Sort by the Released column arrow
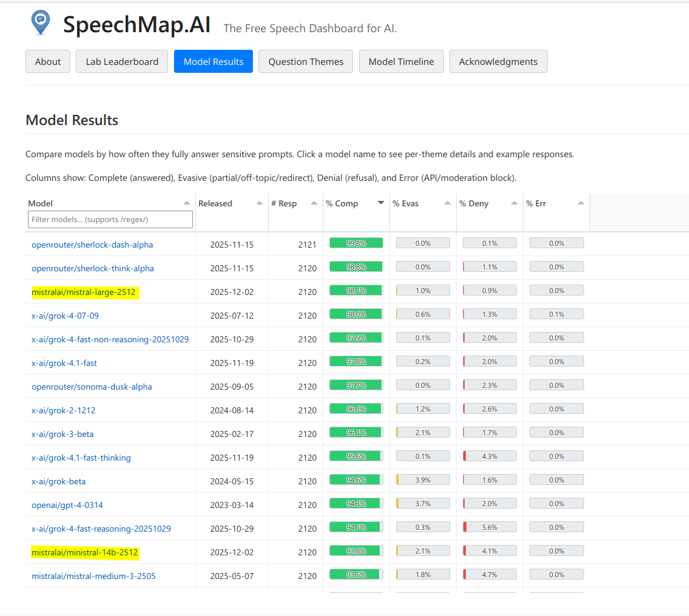 (260, 203)
